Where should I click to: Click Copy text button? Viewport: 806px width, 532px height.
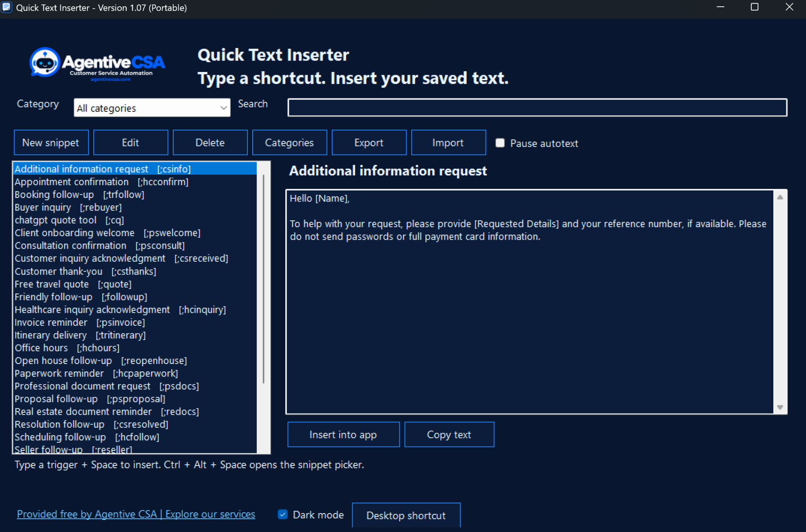449,434
